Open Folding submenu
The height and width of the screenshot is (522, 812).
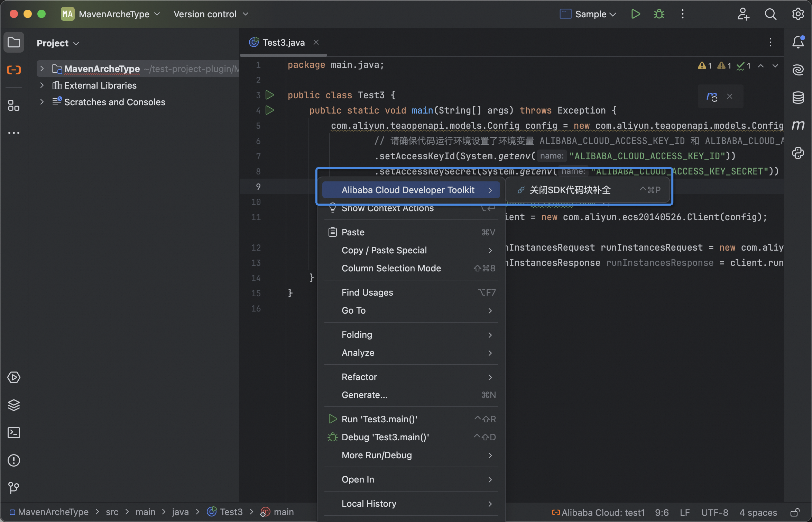click(x=411, y=335)
